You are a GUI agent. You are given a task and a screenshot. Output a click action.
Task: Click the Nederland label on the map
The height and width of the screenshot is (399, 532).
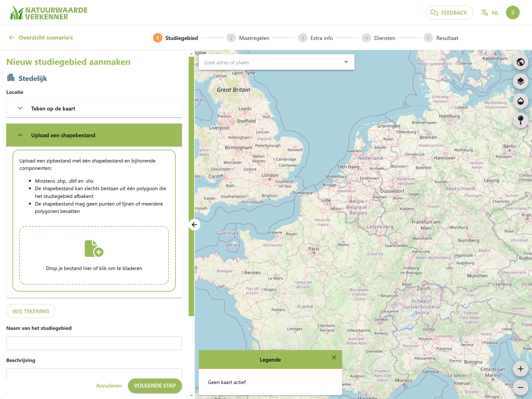tap(370, 158)
